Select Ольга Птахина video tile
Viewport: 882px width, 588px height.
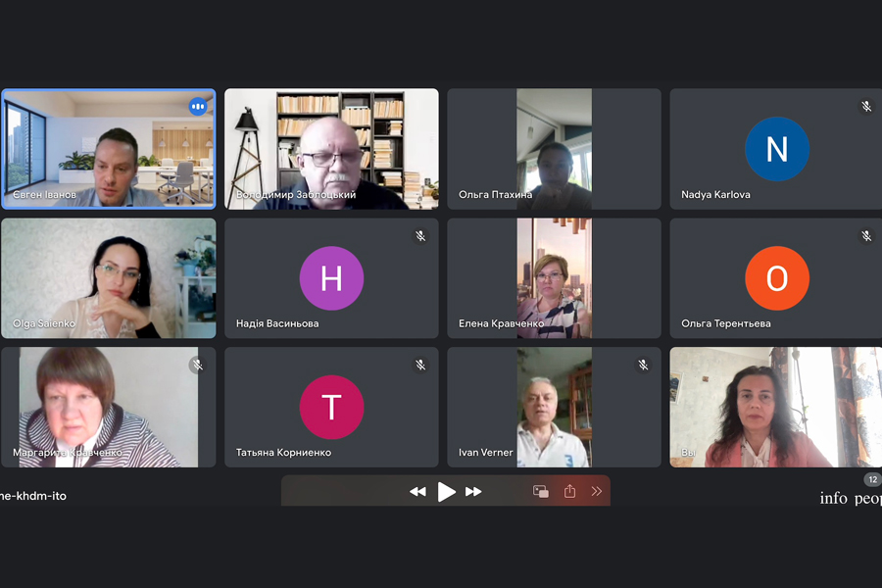[554, 149]
